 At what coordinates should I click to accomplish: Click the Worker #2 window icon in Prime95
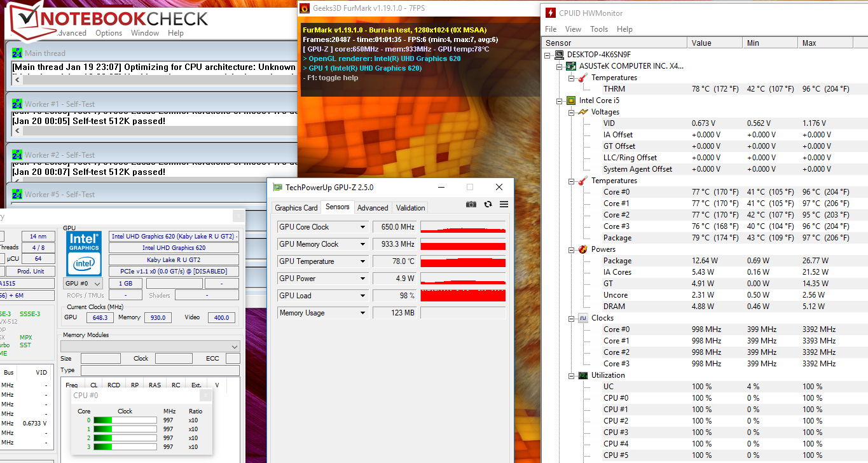point(17,155)
